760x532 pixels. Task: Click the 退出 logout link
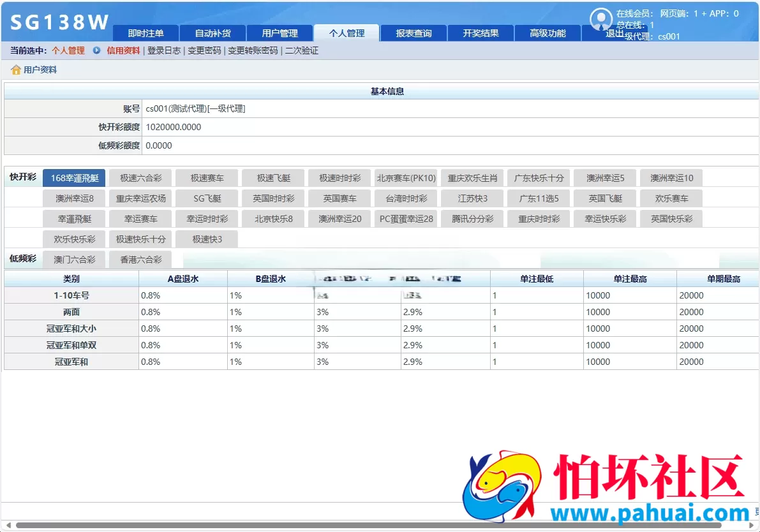tap(614, 33)
